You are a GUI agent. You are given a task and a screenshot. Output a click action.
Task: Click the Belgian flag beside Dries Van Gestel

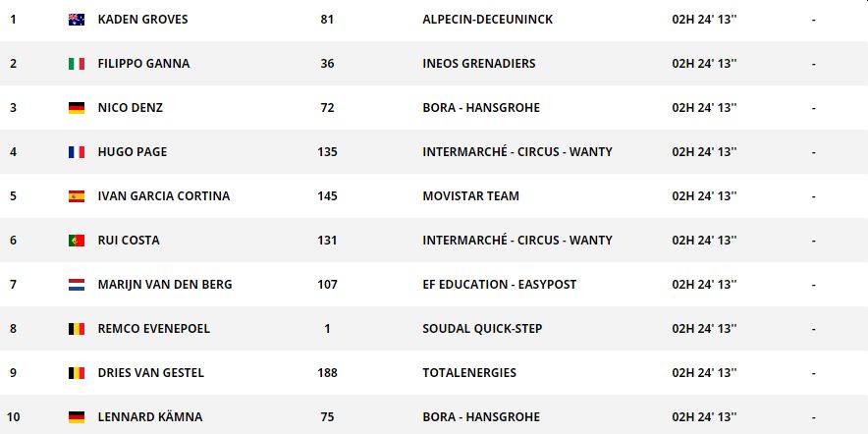point(76,373)
